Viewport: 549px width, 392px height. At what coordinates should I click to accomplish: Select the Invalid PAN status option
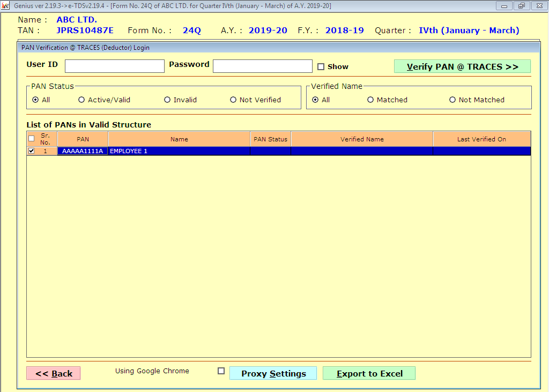pyautogui.click(x=167, y=100)
